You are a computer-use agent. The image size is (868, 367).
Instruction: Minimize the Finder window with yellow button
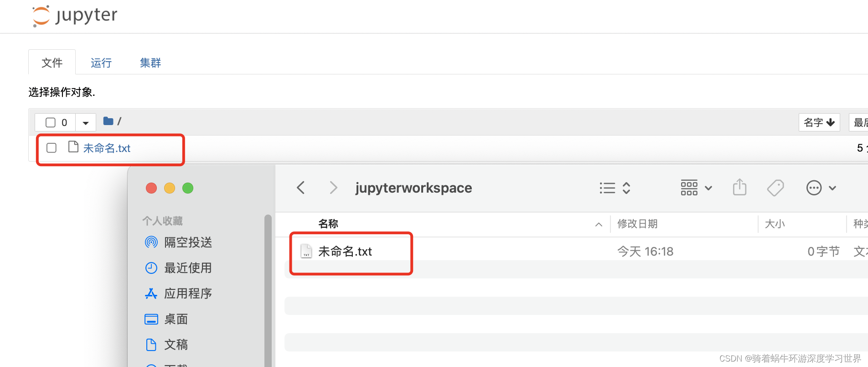(x=170, y=188)
